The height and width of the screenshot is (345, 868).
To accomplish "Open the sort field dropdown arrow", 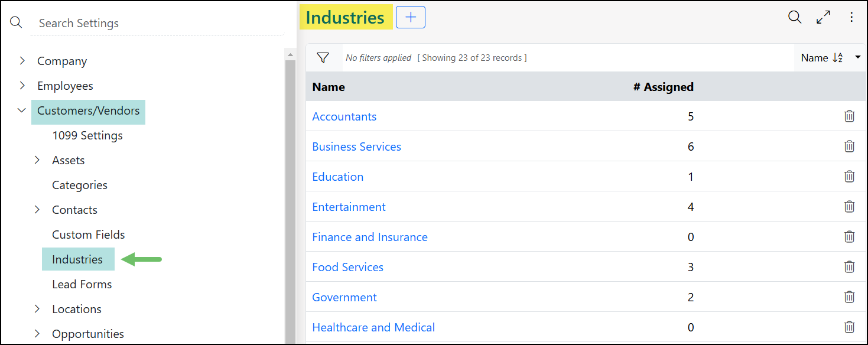I will coord(857,57).
